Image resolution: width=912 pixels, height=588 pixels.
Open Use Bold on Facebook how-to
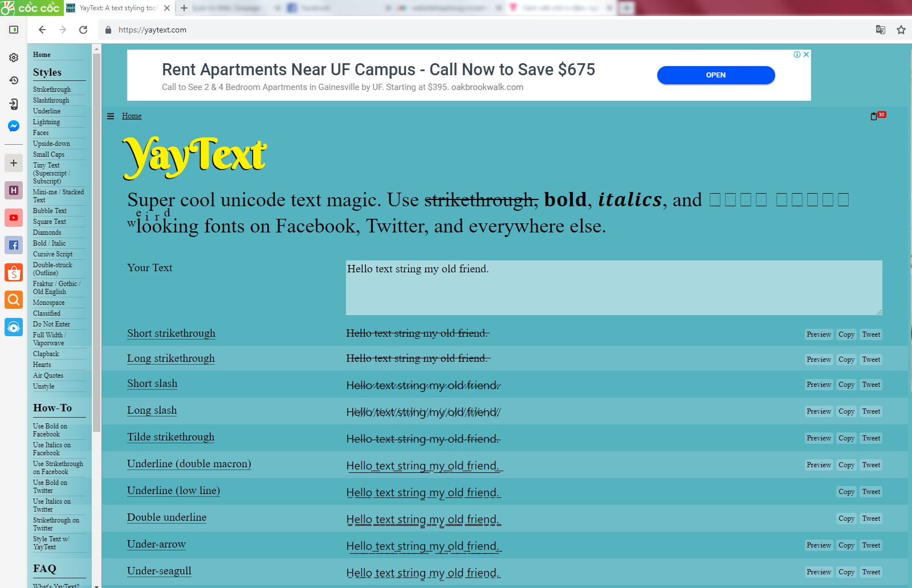click(50, 430)
